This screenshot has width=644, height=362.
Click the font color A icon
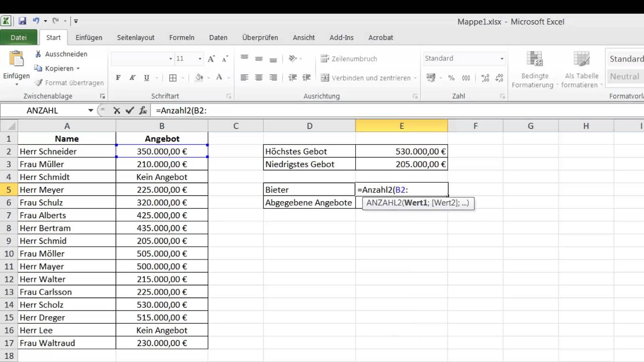(x=219, y=78)
